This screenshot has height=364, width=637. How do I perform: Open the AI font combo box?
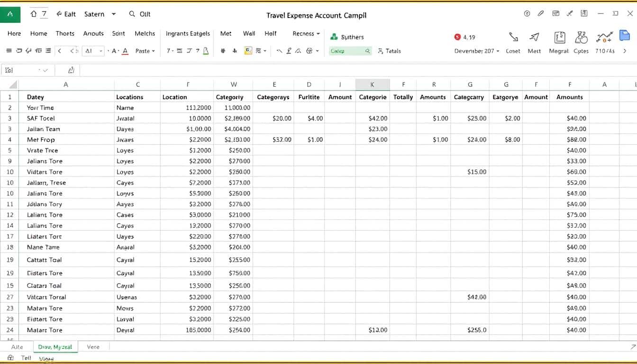pyautogui.click(x=93, y=51)
